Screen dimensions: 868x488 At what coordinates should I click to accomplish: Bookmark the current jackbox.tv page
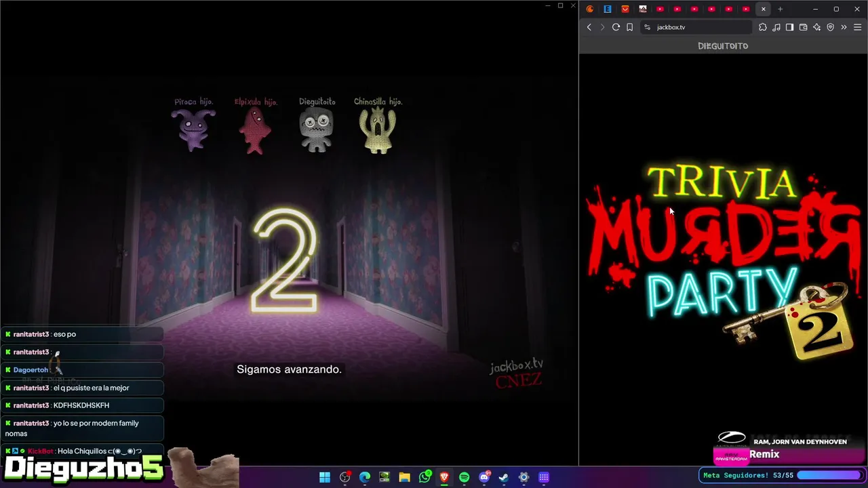tap(629, 27)
